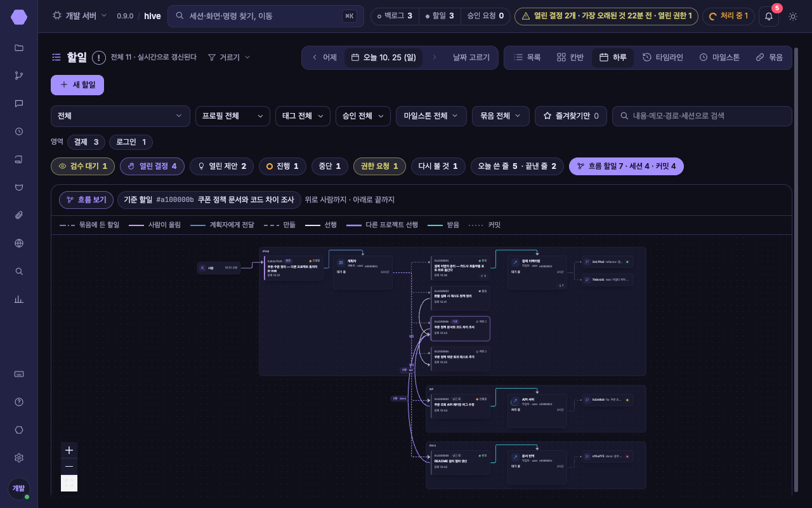Zoom out the flow graph with minus
The image size is (812, 508).
pyautogui.click(x=69, y=467)
